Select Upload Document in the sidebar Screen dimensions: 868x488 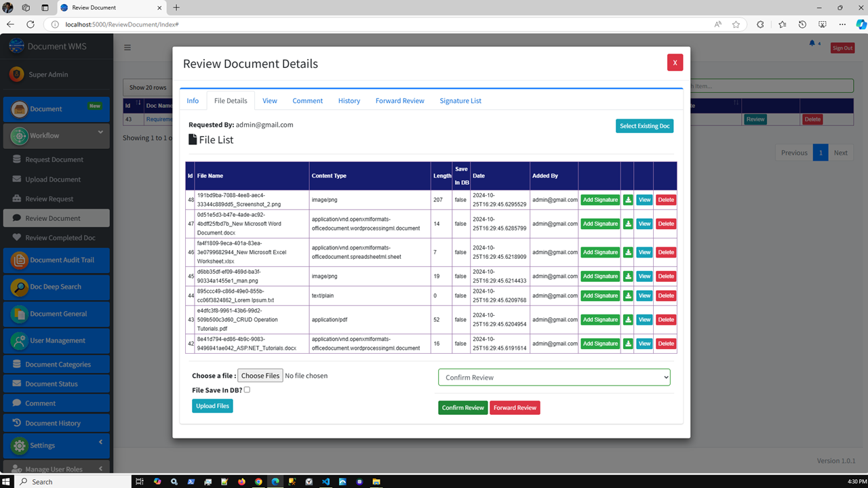point(53,179)
